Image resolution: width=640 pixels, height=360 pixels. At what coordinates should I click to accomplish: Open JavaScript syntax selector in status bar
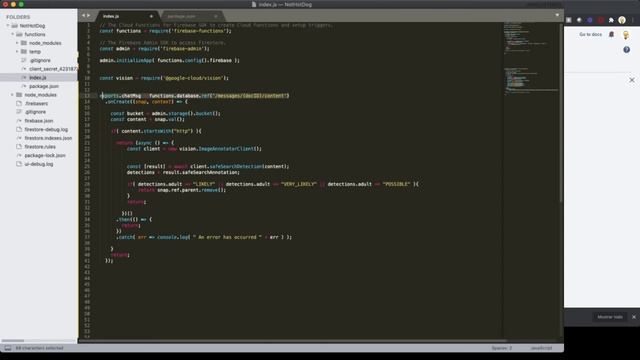tap(541, 348)
